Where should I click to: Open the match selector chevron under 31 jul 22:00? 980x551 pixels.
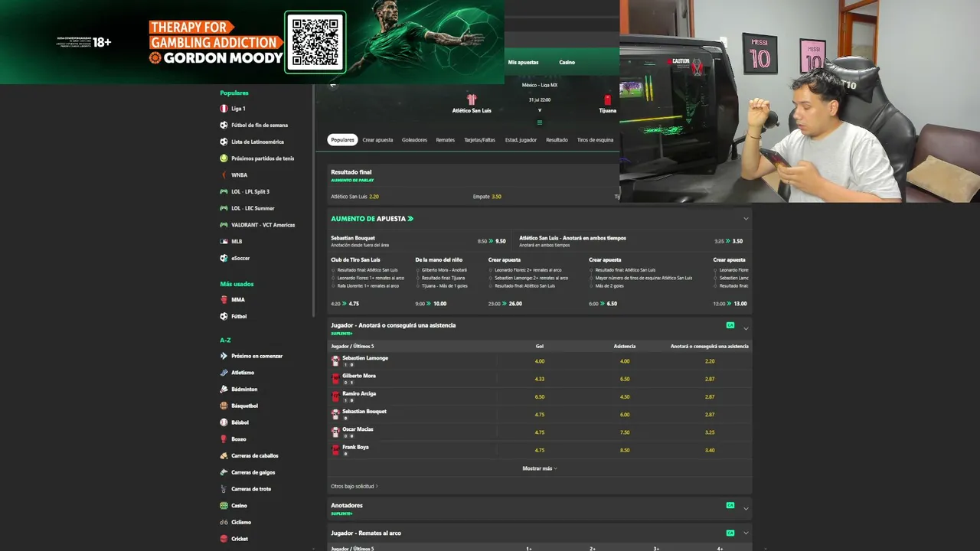coord(539,110)
